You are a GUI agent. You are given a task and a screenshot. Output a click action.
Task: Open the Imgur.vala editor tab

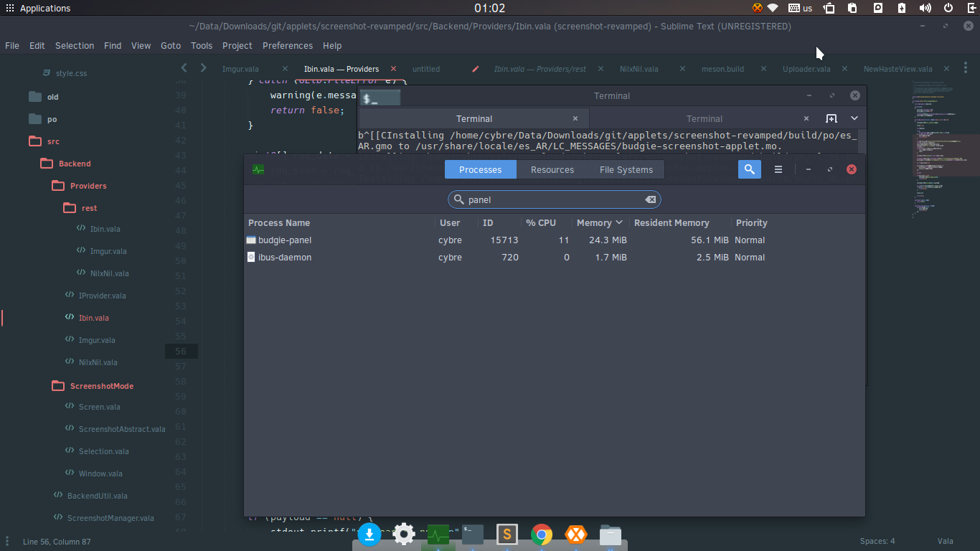click(240, 69)
